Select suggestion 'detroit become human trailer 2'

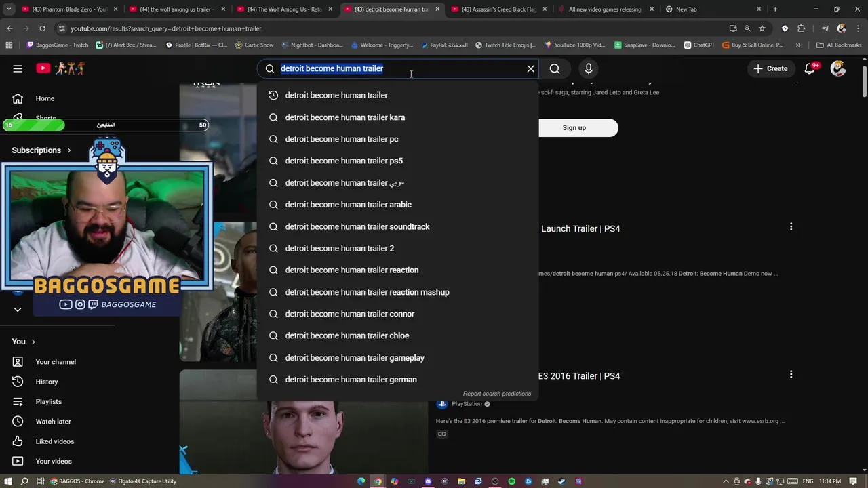click(x=397, y=248)
